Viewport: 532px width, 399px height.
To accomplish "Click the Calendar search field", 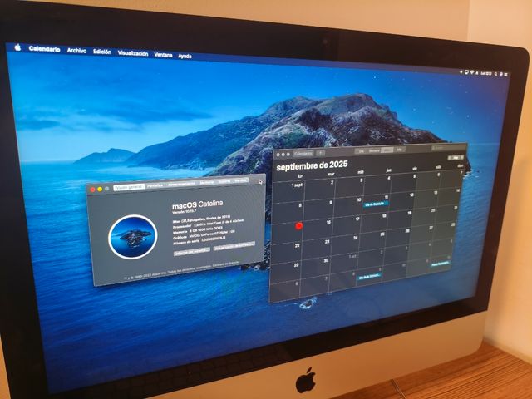I will coord(448,148).
